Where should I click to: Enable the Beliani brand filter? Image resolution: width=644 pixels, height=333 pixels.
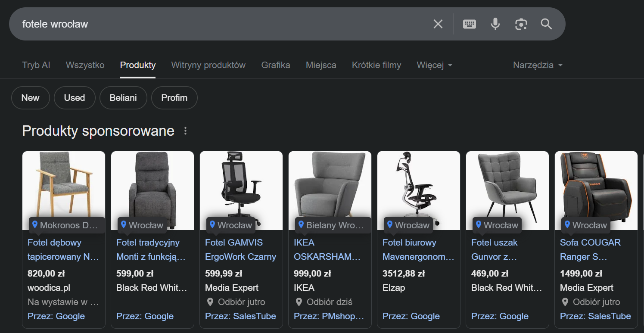click(x=123, y=98)
